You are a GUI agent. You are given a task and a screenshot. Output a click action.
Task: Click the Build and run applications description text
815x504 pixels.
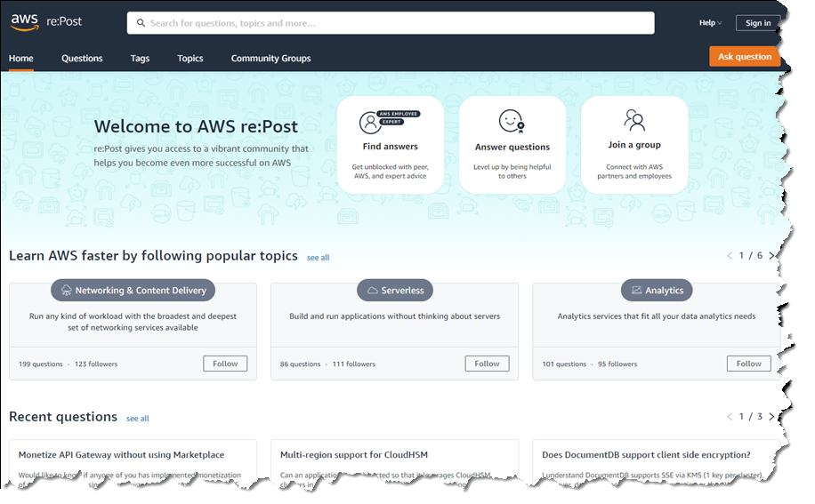coord(394,316)
